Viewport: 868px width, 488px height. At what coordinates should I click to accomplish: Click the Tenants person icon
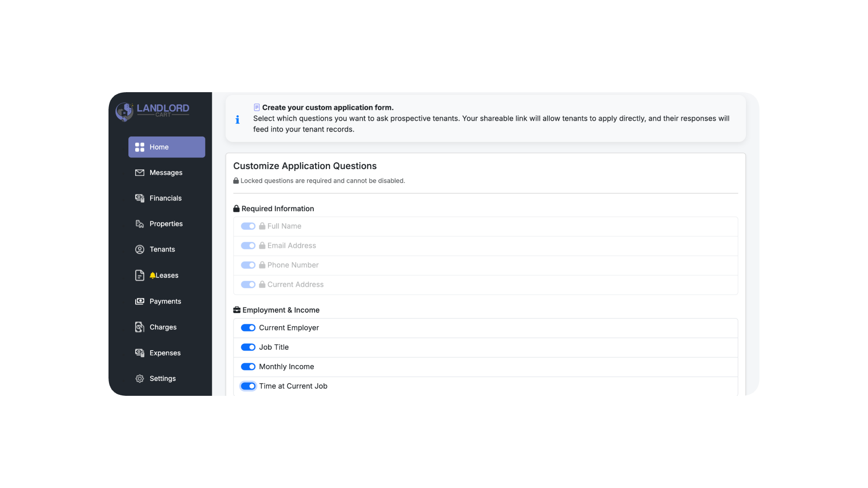(x=139, y=249)
